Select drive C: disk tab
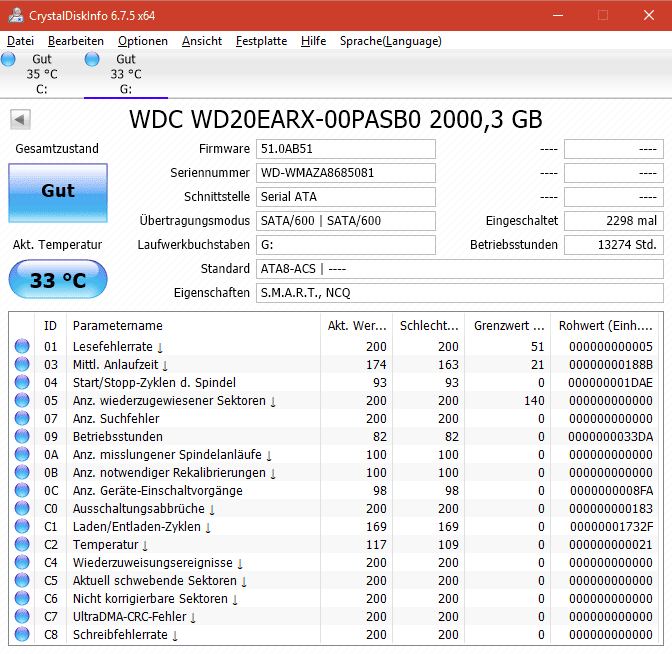The width and height of the screenshot is (672, 654). coord(42,74)
